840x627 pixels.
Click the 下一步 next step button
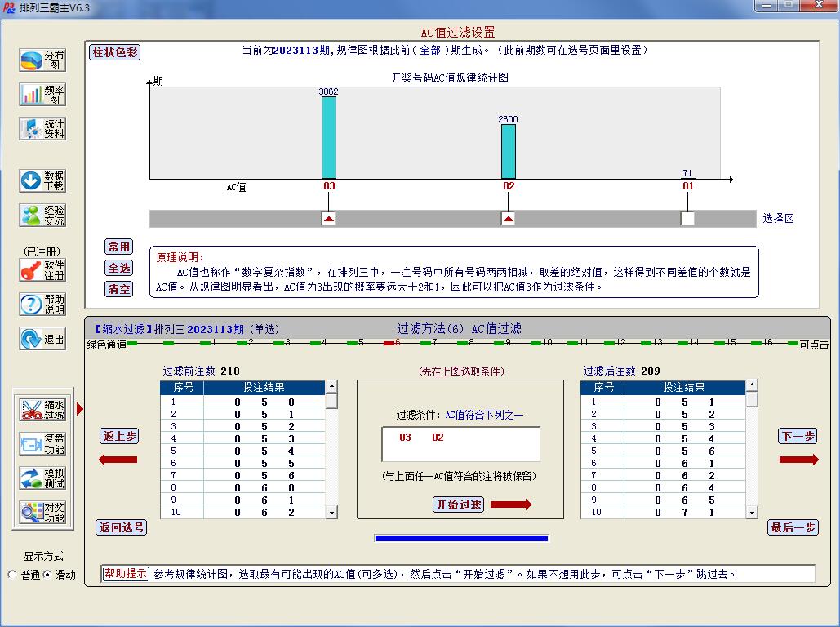(797, 437)
